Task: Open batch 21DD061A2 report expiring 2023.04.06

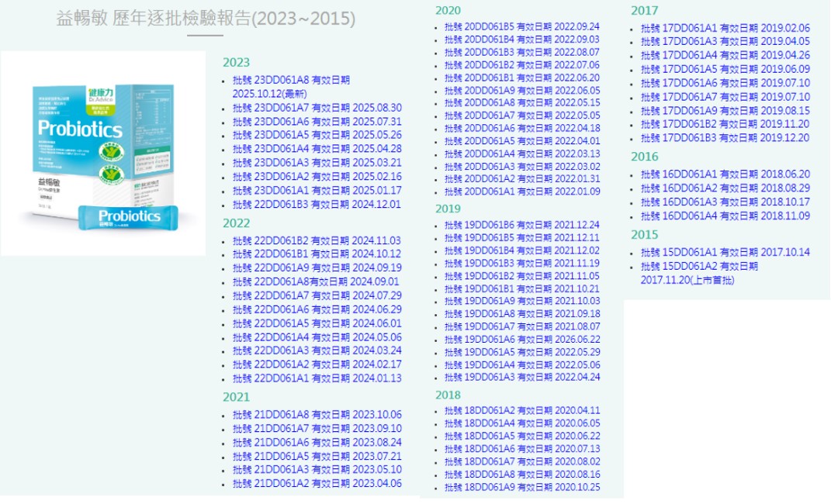Action: [x=317, y=484]
